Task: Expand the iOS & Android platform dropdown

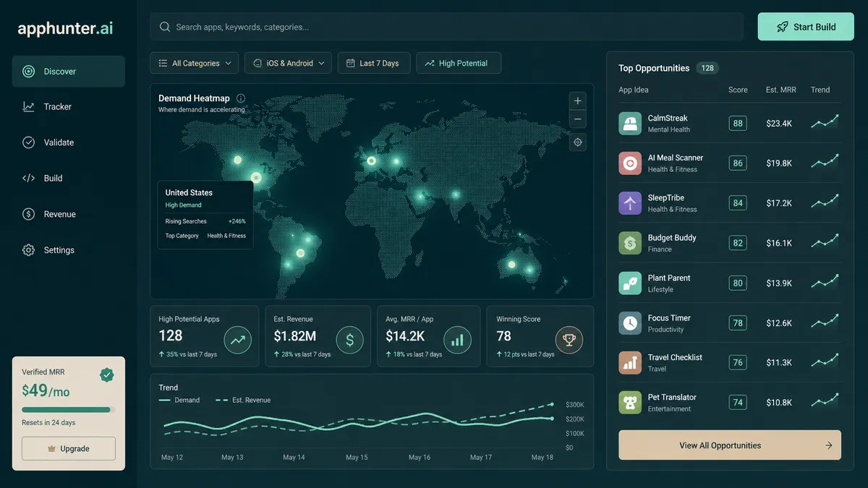Action: pos(289,63)
